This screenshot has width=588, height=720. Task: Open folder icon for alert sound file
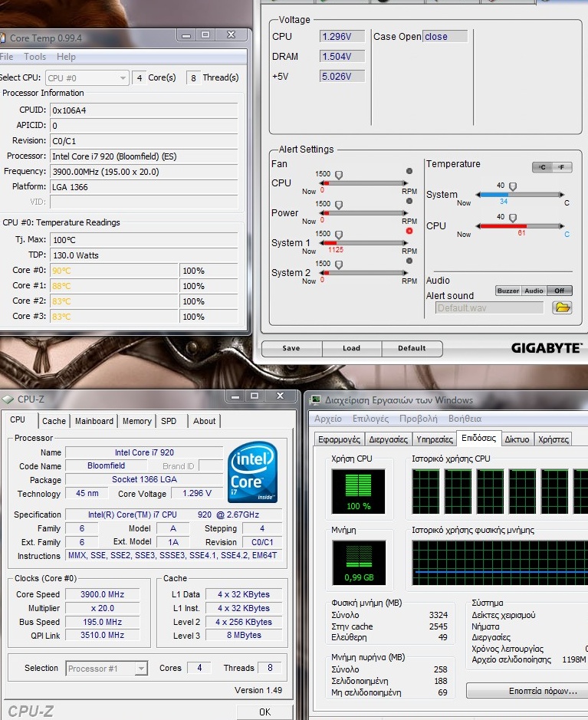click(x=562, y=307)
